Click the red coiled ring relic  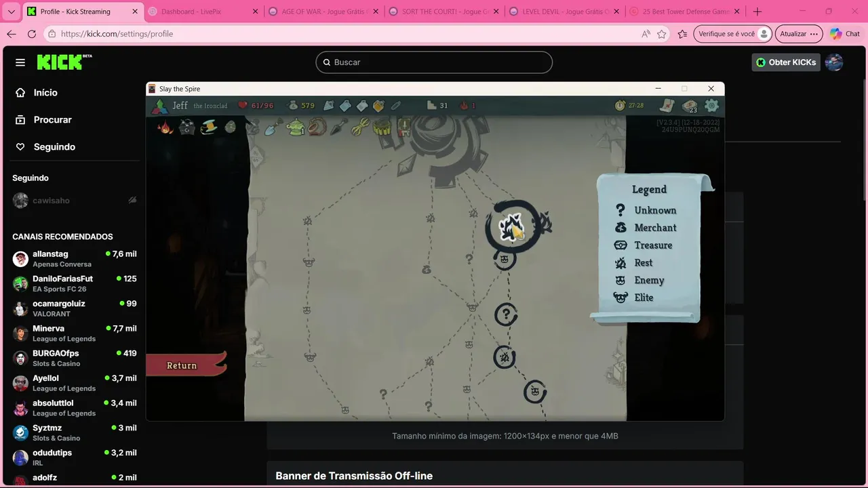(317, 127)
